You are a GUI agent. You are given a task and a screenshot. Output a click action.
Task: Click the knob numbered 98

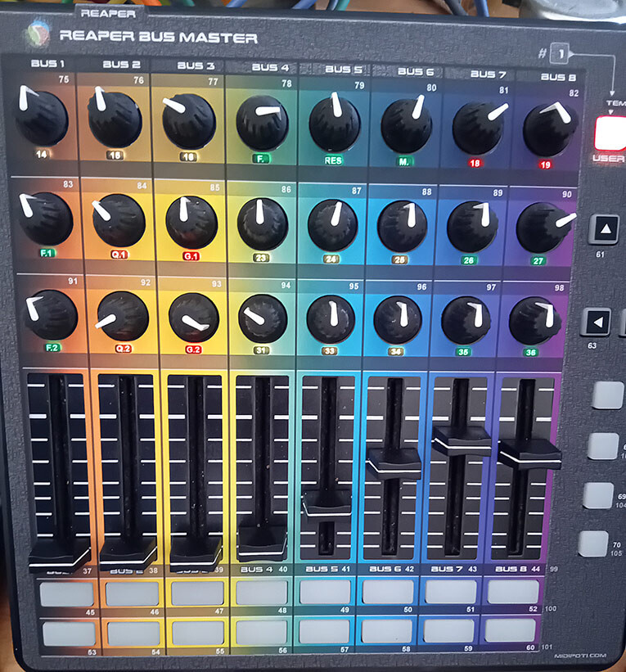tap(534, 321)
